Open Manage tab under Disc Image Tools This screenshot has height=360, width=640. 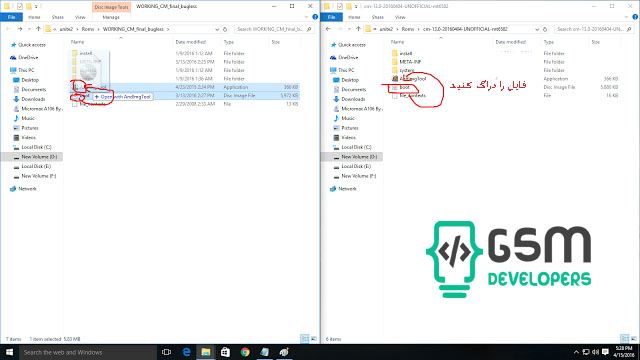pos(111,17)
